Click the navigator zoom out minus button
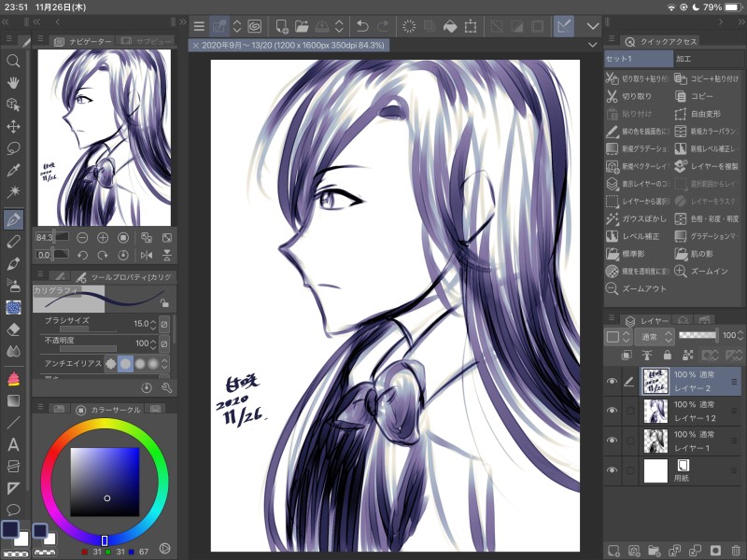Screen dimensions: 747x560 point(82,238)
